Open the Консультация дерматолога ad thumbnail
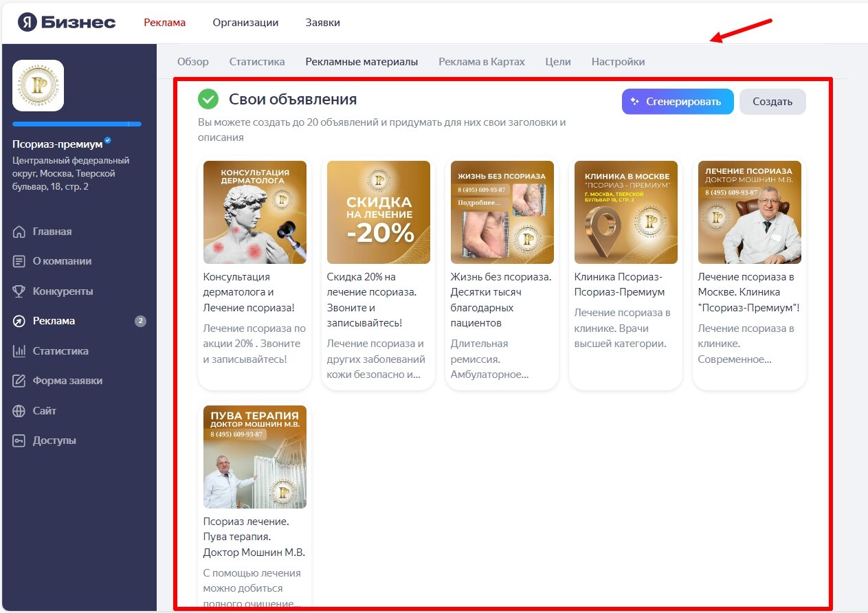The width and height of the screenshot is (868, 613). coord(255,212)
